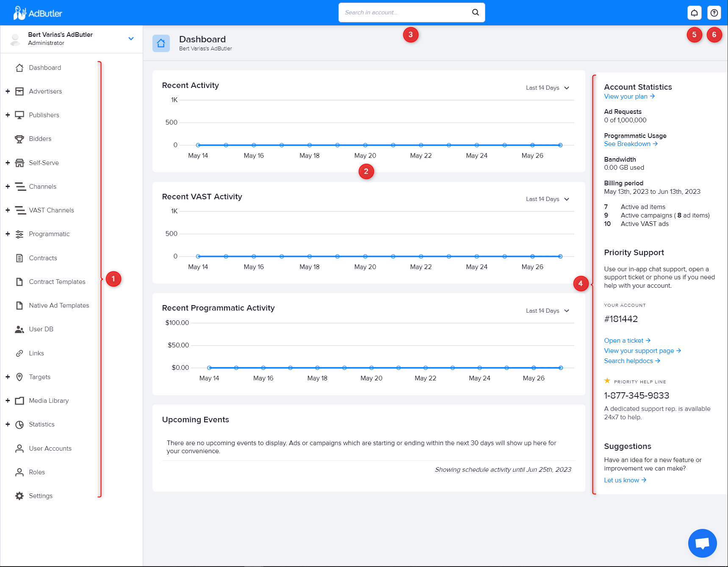Open the support chat bubble

(702, 543)
